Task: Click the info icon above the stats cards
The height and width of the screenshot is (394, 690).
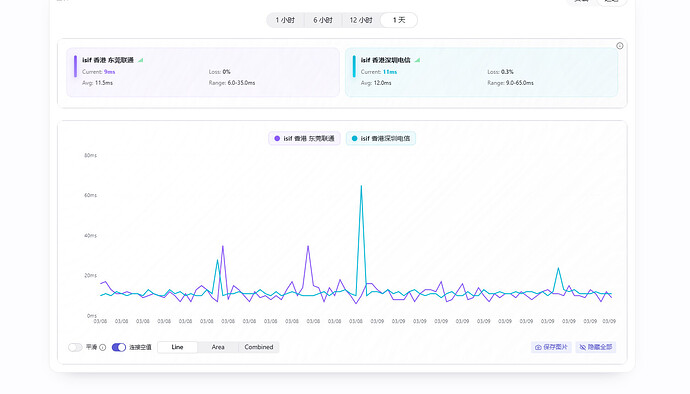Action: coord(620,46)
